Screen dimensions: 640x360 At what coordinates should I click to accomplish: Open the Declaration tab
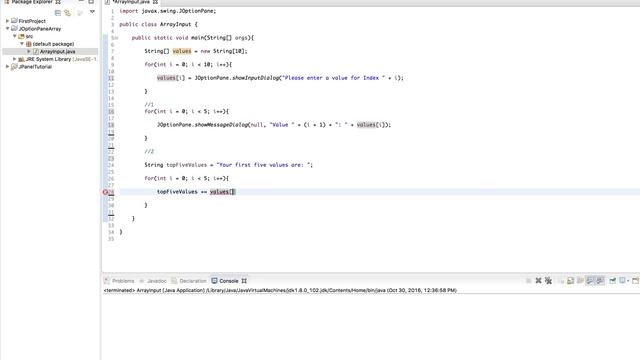pyautogui.click(x=193, y=281)
